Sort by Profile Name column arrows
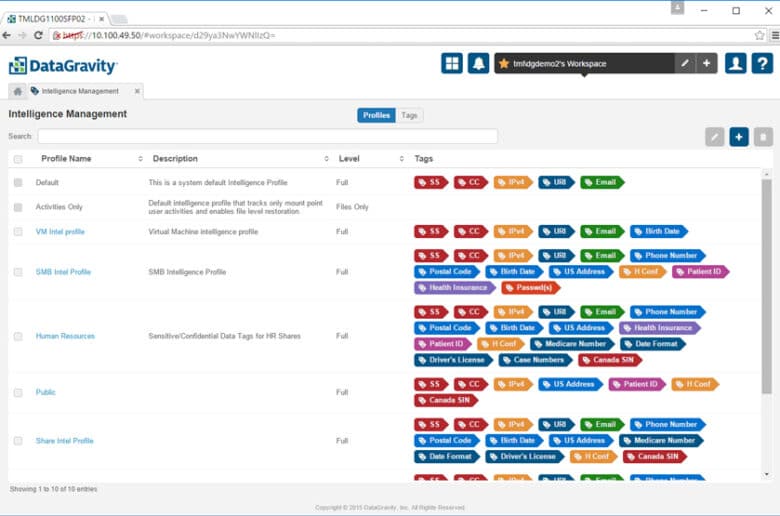This screenshot has width=780, height=516. [x=140, y=159]
